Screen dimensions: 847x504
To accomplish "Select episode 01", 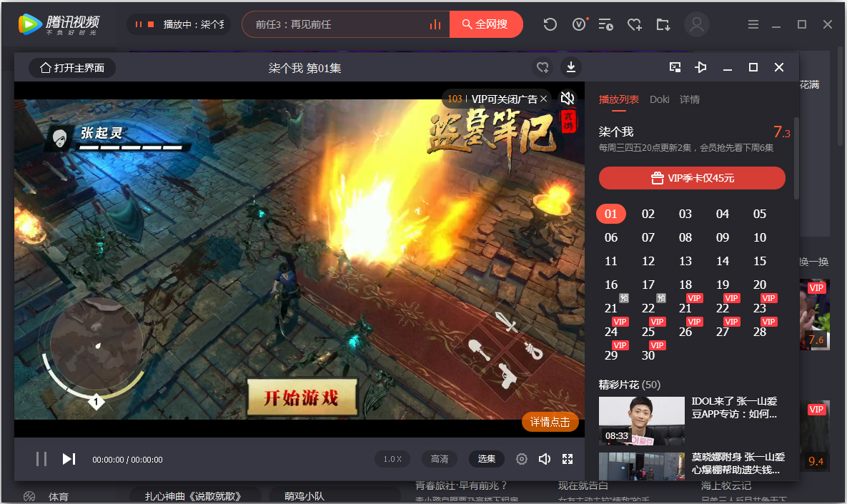I will 611,214.
